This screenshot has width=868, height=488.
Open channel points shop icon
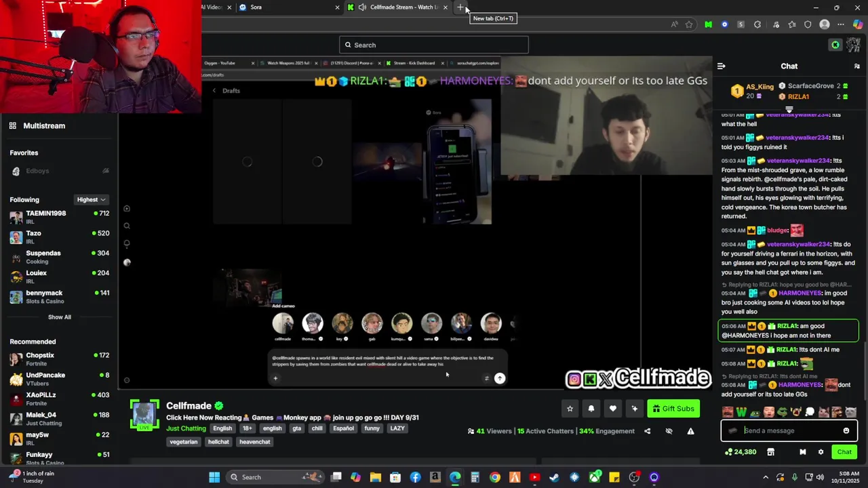pos(770,452)
